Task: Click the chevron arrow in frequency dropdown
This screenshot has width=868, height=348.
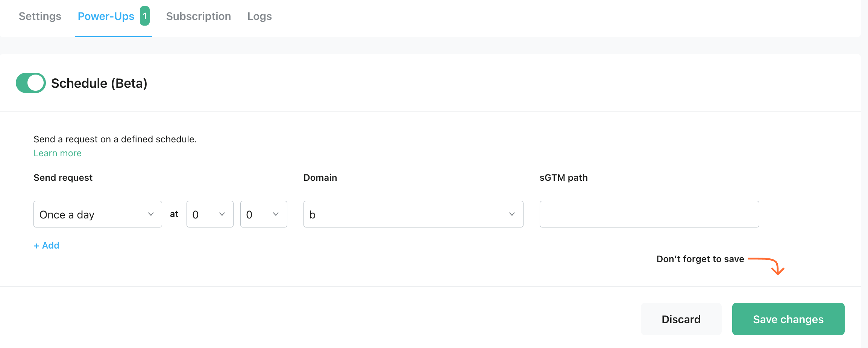Action: pyautogui.click(x=151, y=214)
